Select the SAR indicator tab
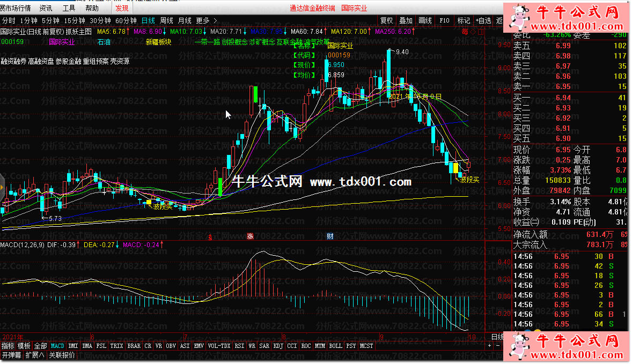This screenshot has width=632, height=364. (x=264, y=346)
